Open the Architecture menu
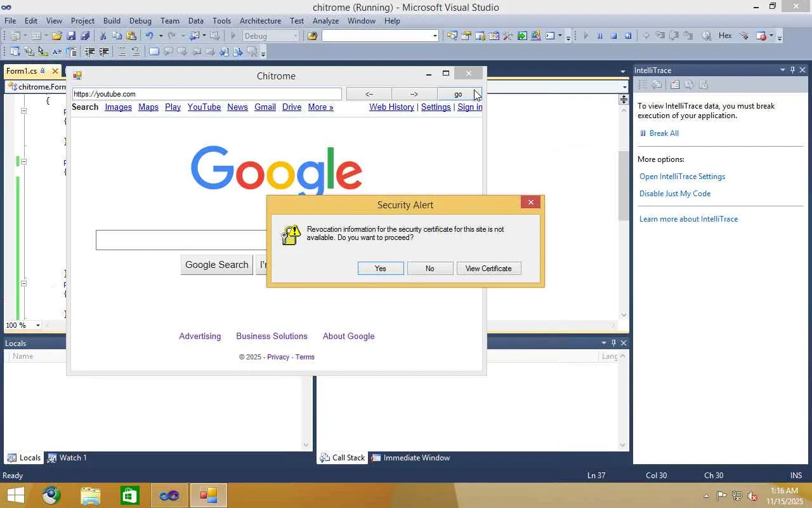Screen dimensions: 812x508 point(260,21)
